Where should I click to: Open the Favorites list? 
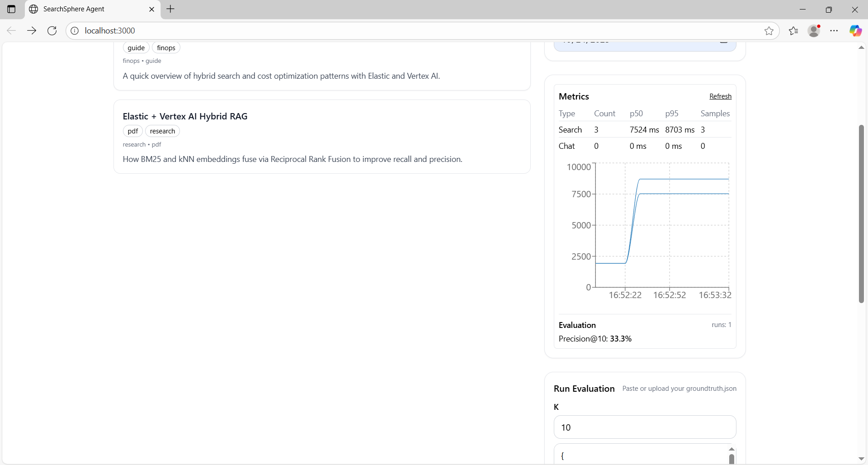793,31
